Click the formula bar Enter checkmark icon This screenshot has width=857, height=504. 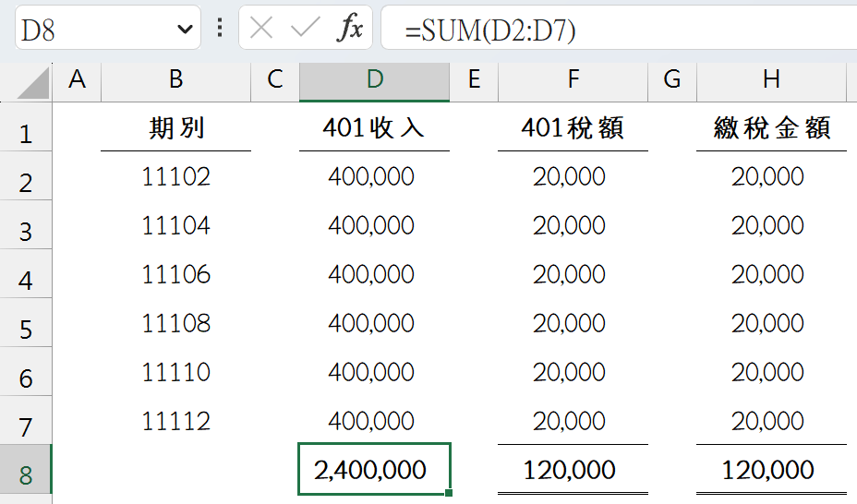pyautogui.click(x=305, y=28)
